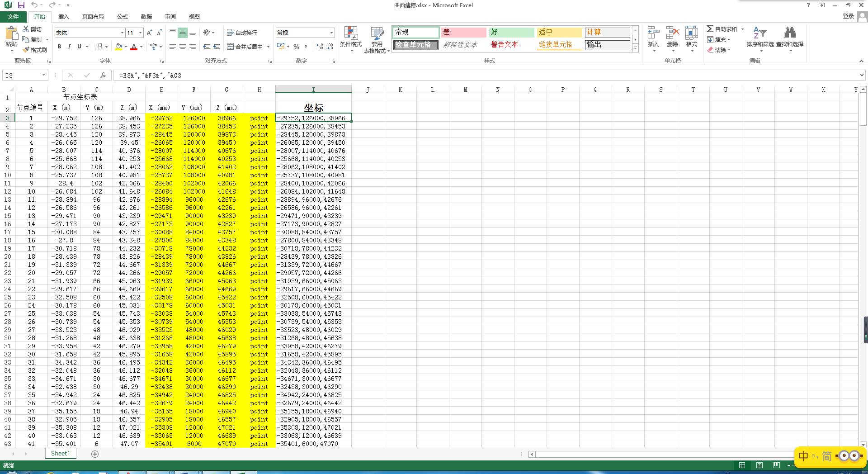Open the font name dropdown (宋体)
This screenshot has height=474, width=868.
click(122, 33)
